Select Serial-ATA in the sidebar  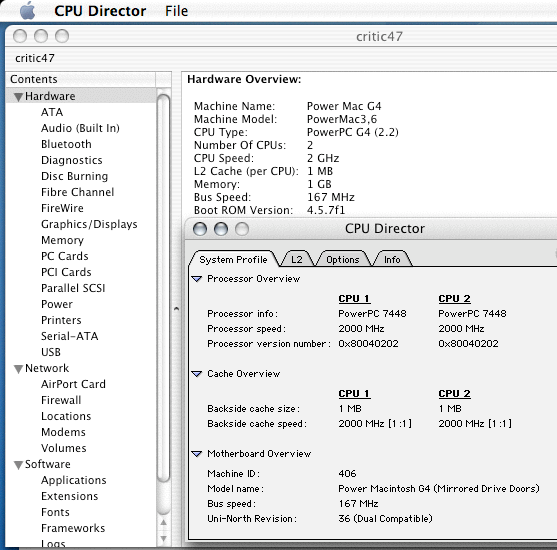(x=70, y=336)
